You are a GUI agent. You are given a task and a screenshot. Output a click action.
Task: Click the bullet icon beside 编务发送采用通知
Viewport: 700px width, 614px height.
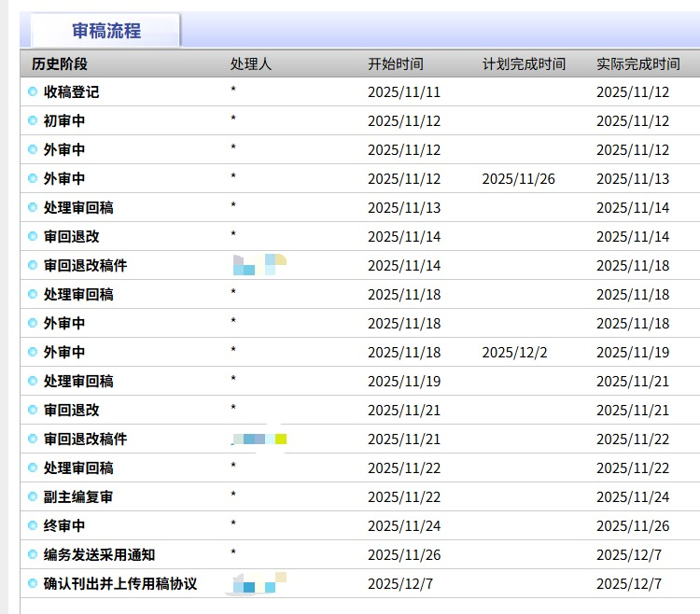[33, 555]
